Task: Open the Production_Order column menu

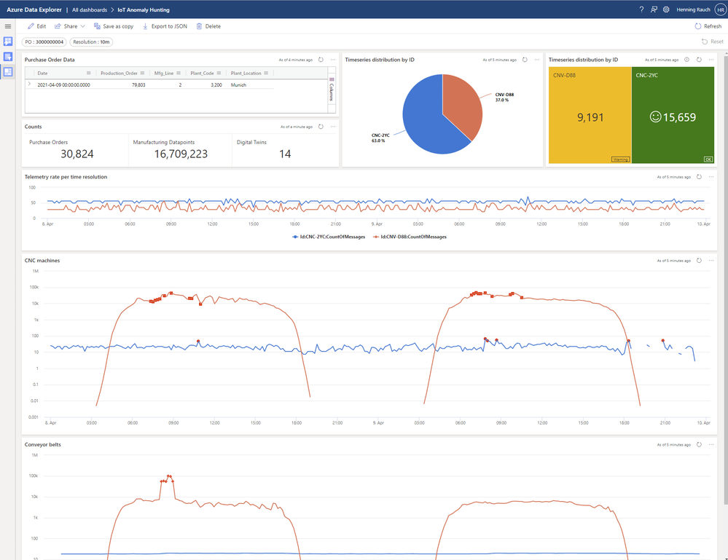Action: coord(142,74)
